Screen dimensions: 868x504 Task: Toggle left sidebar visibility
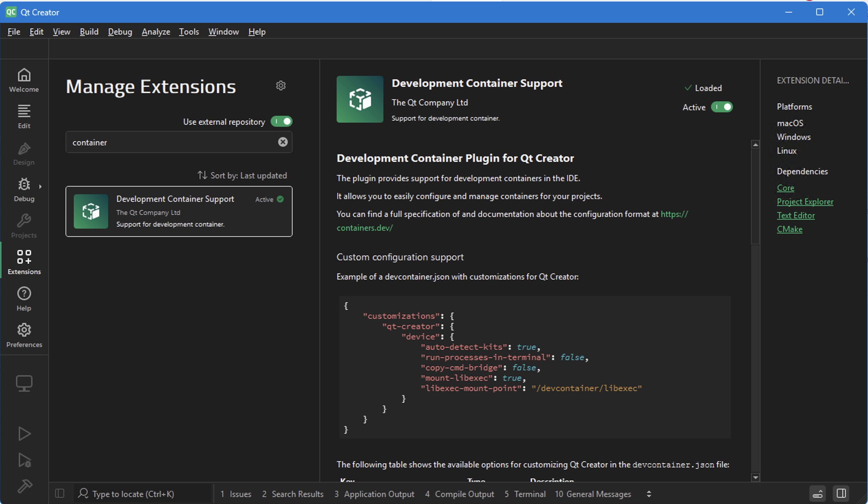[60, 493]
